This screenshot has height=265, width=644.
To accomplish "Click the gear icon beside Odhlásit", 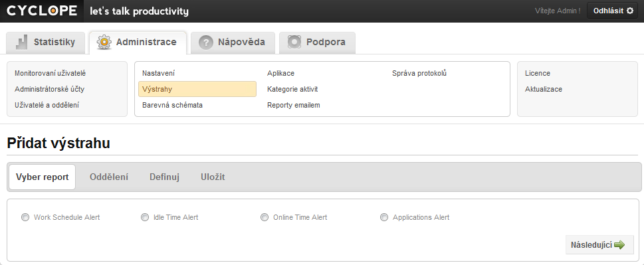I will point(629,11).
